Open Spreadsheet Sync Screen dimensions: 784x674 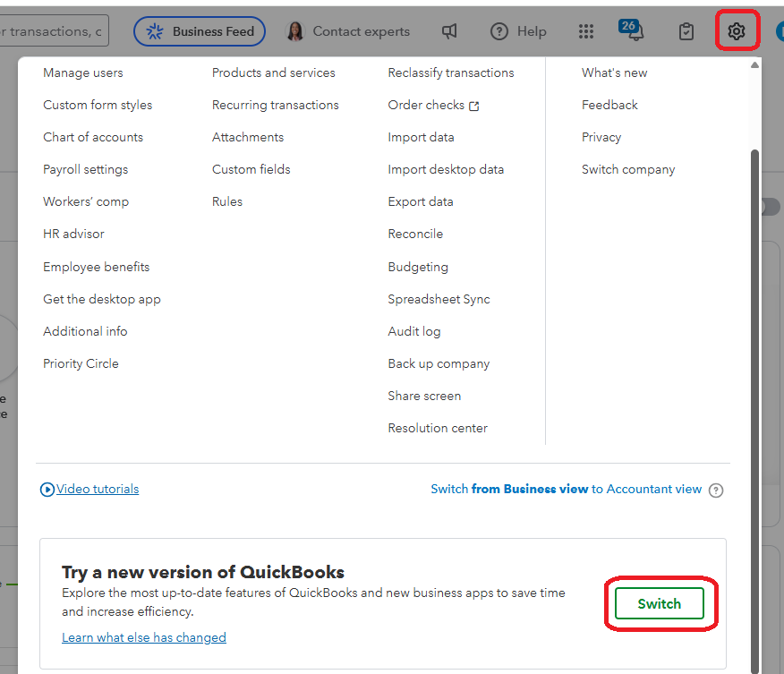[439, 299]
